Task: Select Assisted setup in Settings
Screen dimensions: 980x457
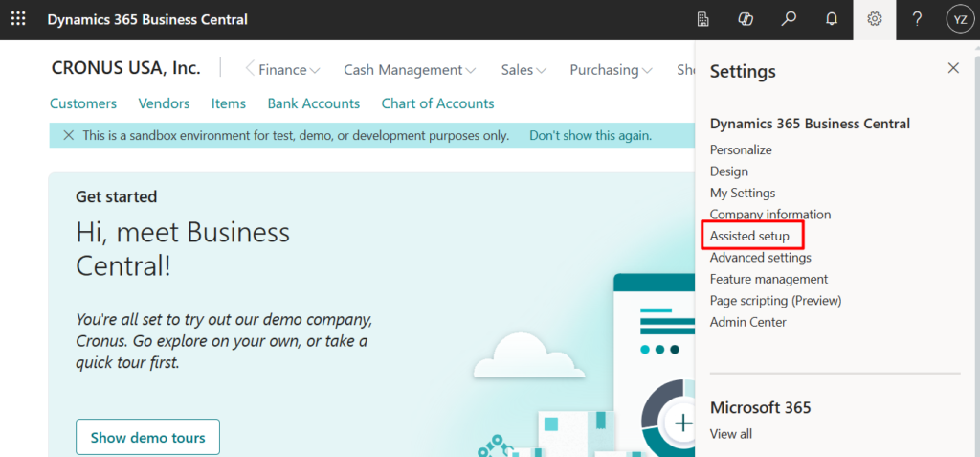Action: tap(749, 236)
